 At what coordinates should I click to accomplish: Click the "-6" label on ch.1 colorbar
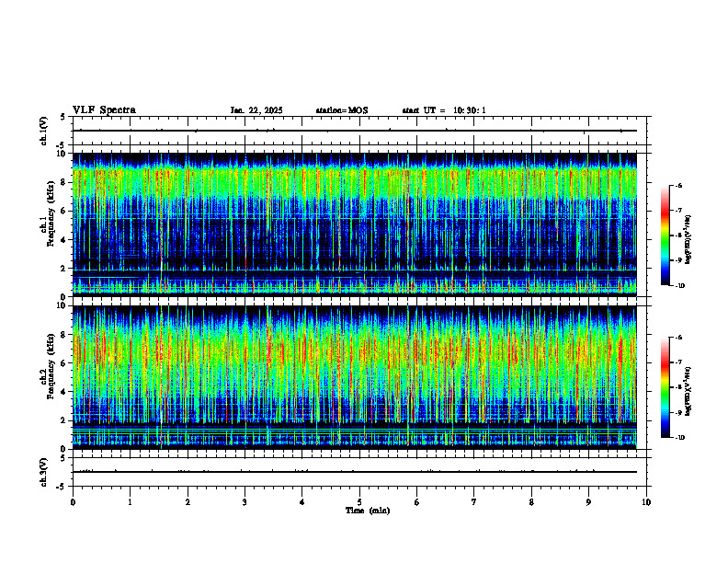coord(678,185)
